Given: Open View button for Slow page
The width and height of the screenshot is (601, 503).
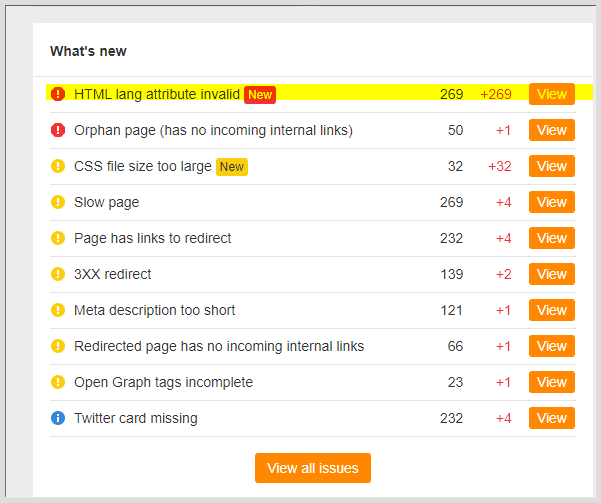Looking at the screenshot, I should coord(552,202).
